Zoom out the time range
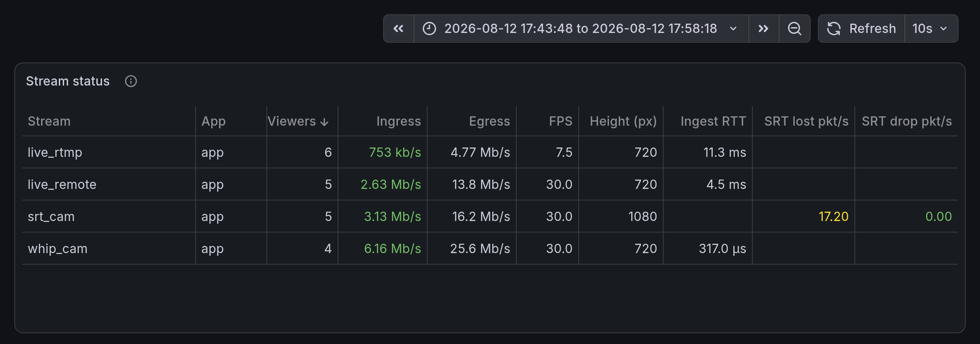This screenshot has width=980, height=344. coord(795,29)
